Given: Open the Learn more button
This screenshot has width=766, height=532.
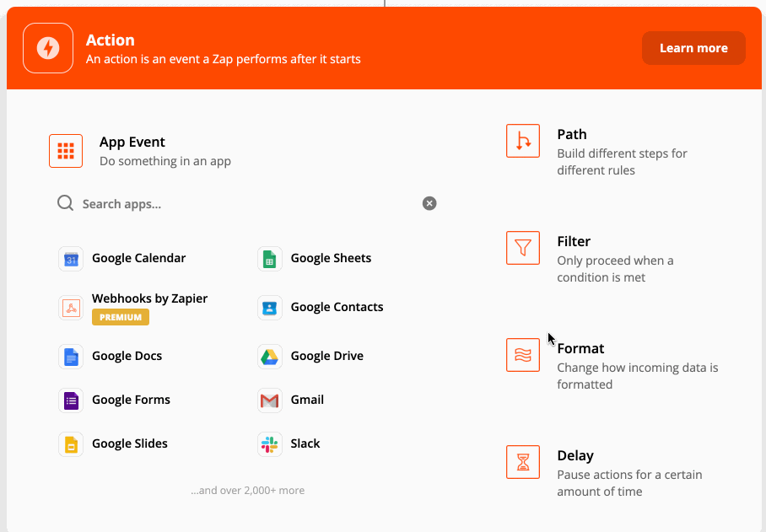Looking at the screenshot, I should [693, 48].
